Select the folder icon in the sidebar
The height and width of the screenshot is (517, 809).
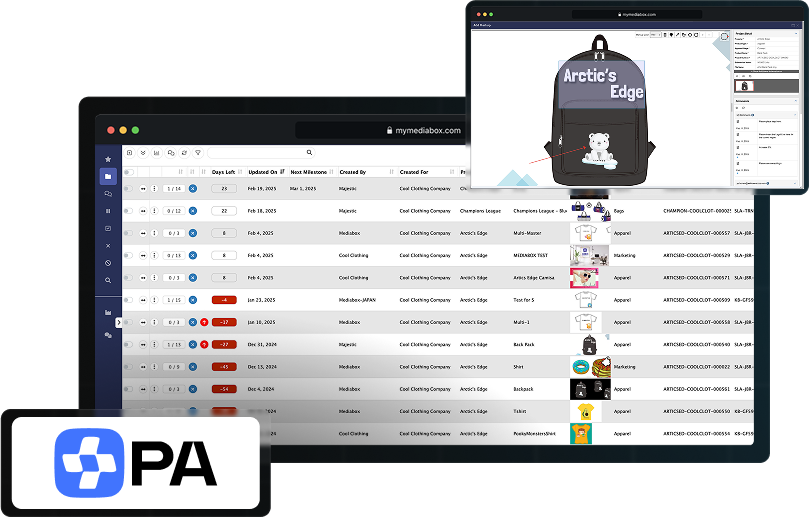click(108, 176)
